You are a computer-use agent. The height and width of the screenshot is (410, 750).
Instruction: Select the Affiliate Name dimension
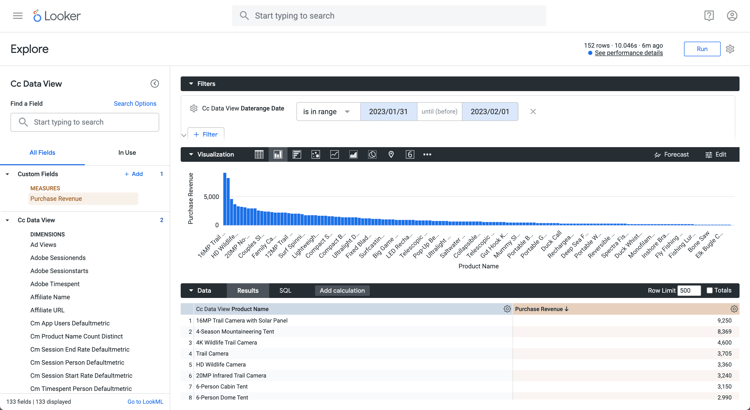coord(50,297)
